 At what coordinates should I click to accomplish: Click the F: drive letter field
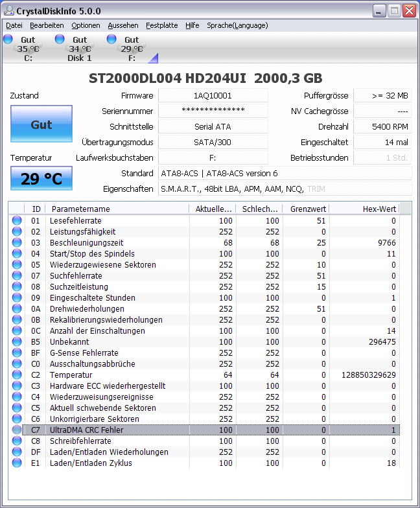(x=213, y=158)
